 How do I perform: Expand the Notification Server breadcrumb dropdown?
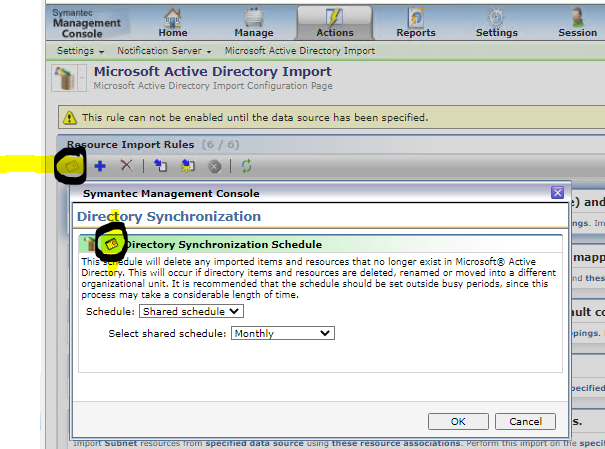coord(164,51)
